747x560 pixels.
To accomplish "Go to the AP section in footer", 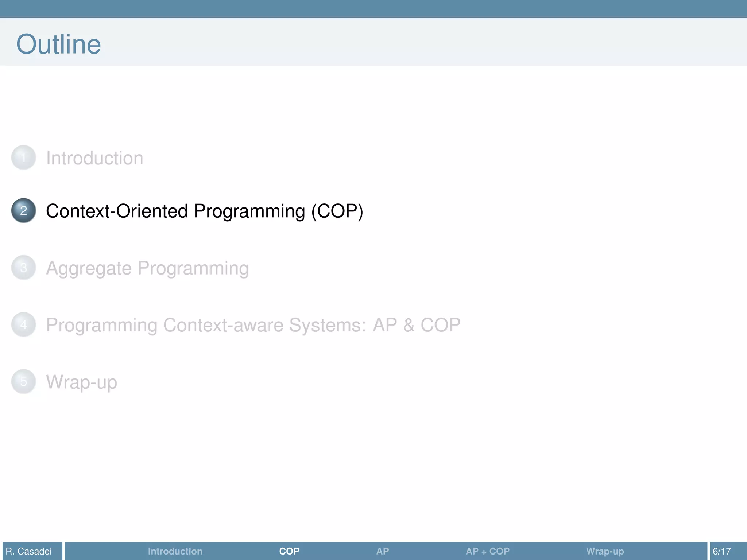I will (383, 551).
